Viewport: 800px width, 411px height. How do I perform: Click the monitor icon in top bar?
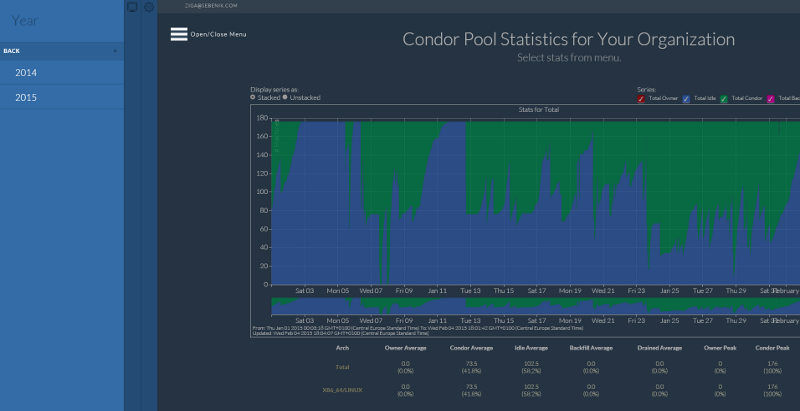[132, 7]
